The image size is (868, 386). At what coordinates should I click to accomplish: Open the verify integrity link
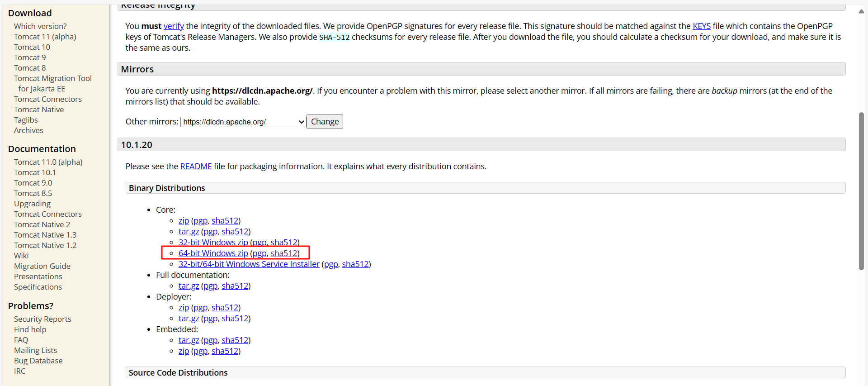[174, 26]
